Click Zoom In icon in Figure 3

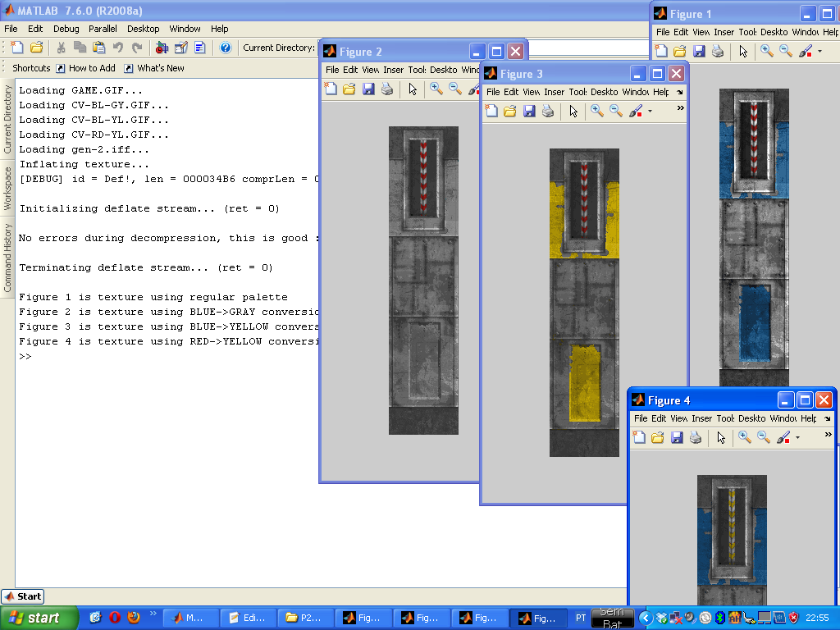pos(597,111)
